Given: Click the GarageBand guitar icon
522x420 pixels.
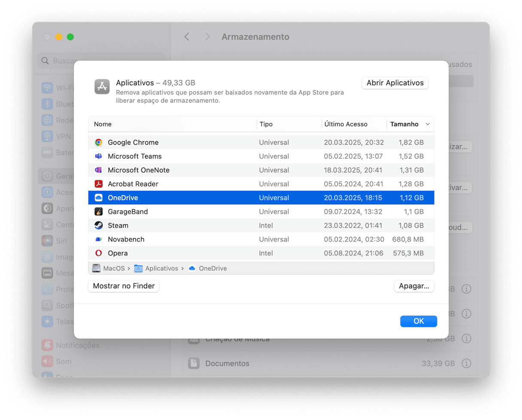Looking at the screenshot, I should click(x=99, y=212).
